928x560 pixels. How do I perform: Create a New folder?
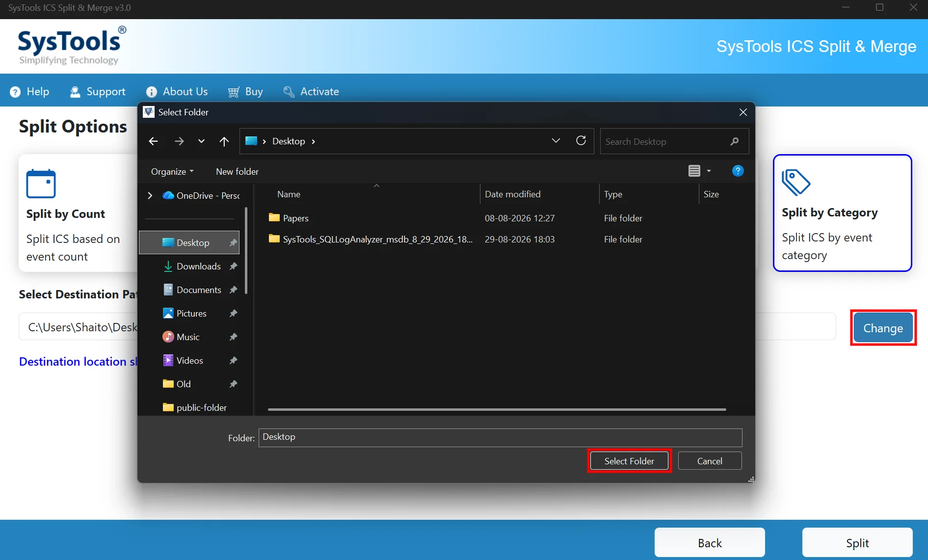click(x=237, y=171)
